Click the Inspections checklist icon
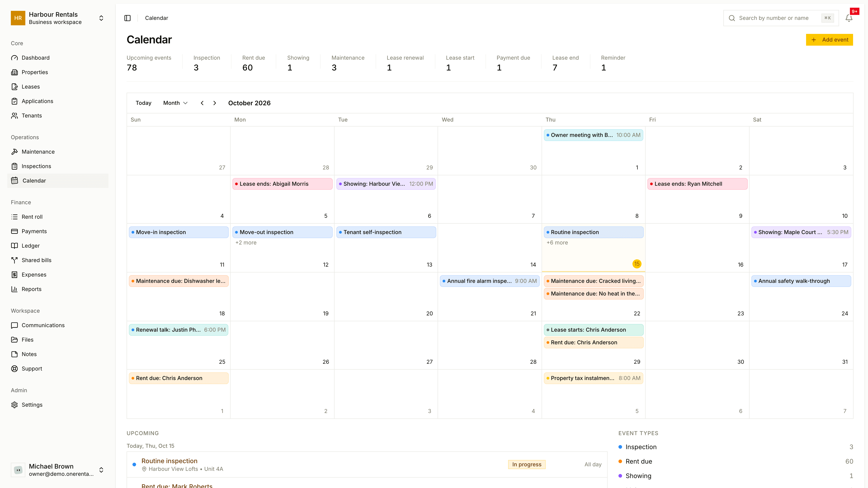The height and width of the screenshot is (488, 868). (x=14, y=166)
